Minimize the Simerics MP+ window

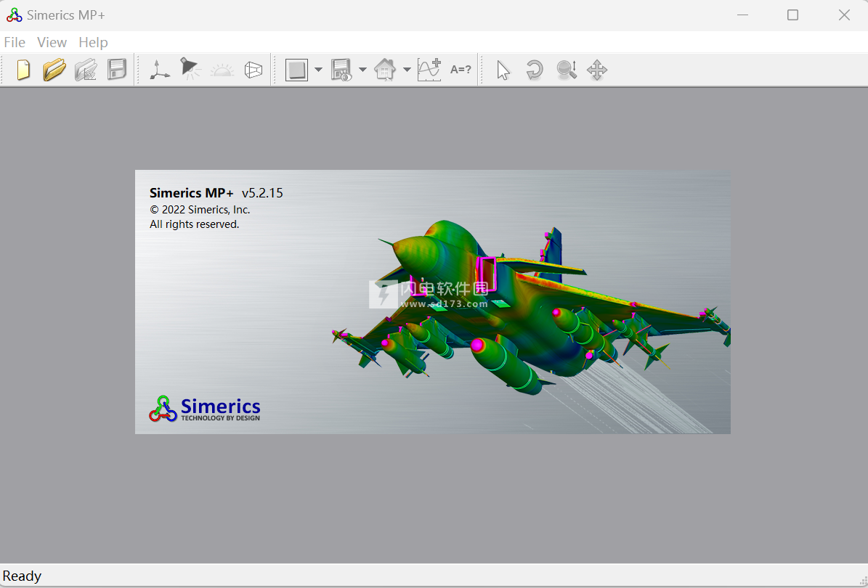[x=743, y=15]
